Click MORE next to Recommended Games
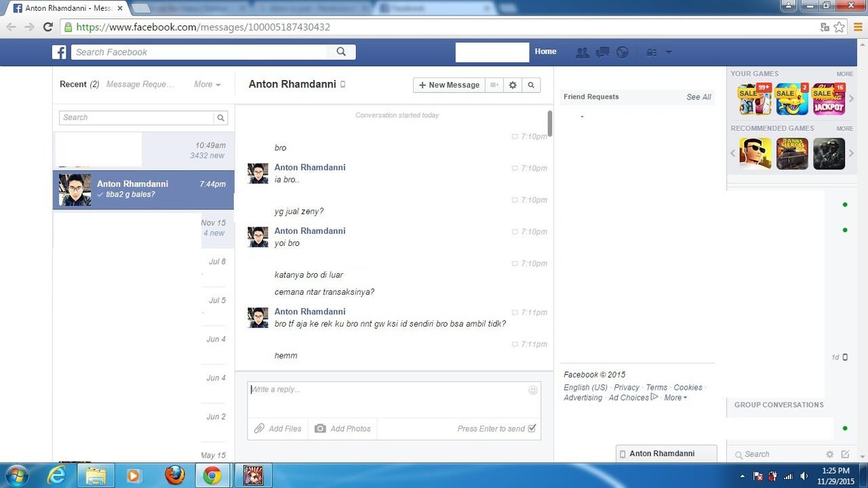868x488 pixels. tap(844, 128)
